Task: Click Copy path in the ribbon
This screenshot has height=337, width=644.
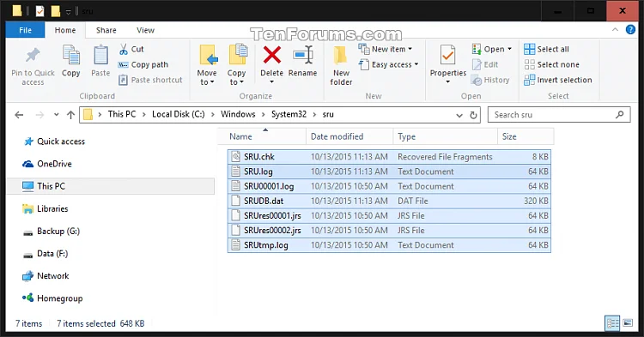Action: point(143,64)
